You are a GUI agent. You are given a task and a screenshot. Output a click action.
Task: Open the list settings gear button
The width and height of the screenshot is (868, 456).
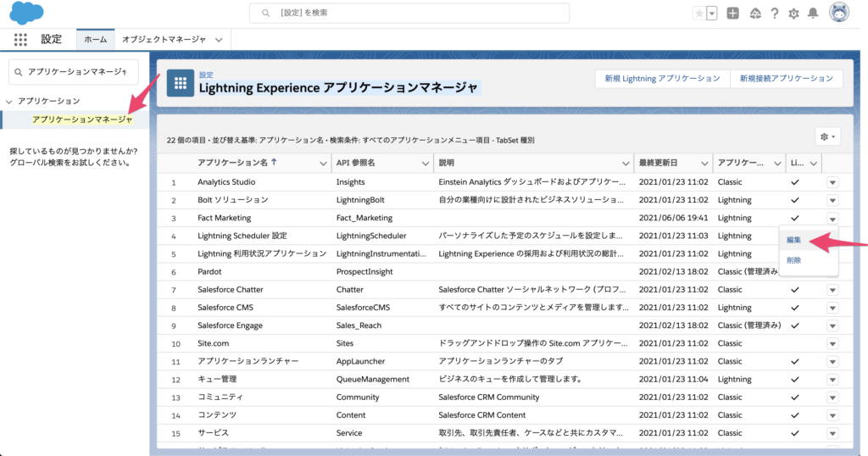827,136
